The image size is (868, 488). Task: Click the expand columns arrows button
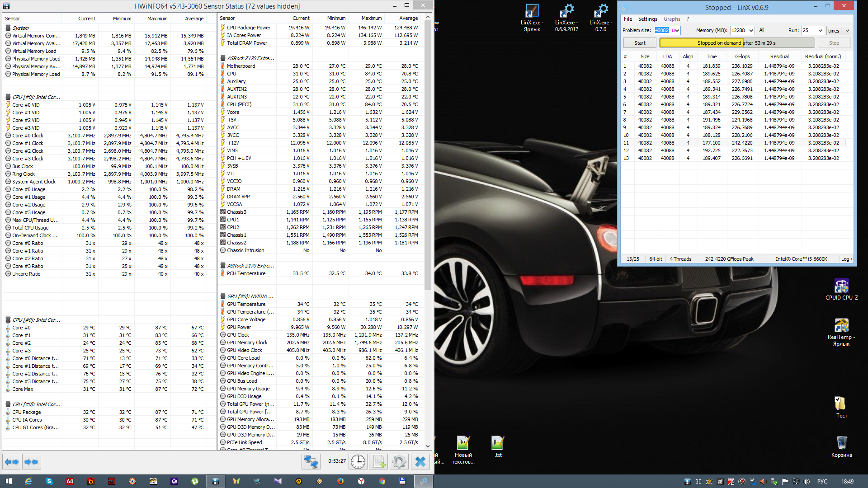[x=12, y=462]
